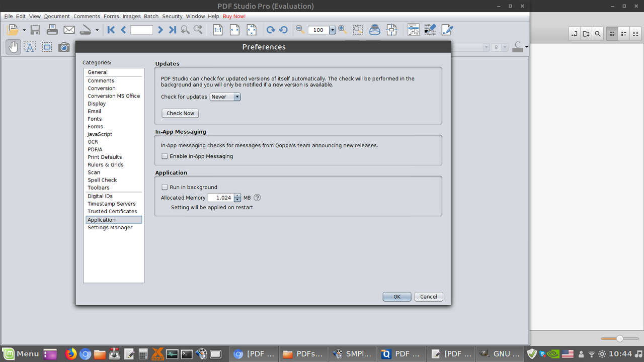Go to next page arrow icon
The width and height of the screenshot is (644, 362).
click(x=160, y=30)
